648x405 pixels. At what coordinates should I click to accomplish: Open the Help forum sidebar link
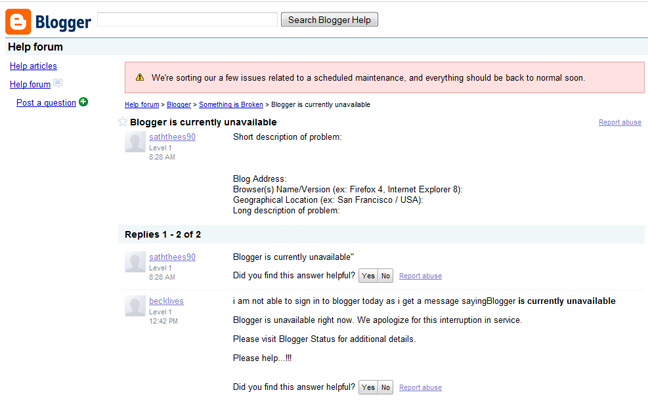[30, 85]
